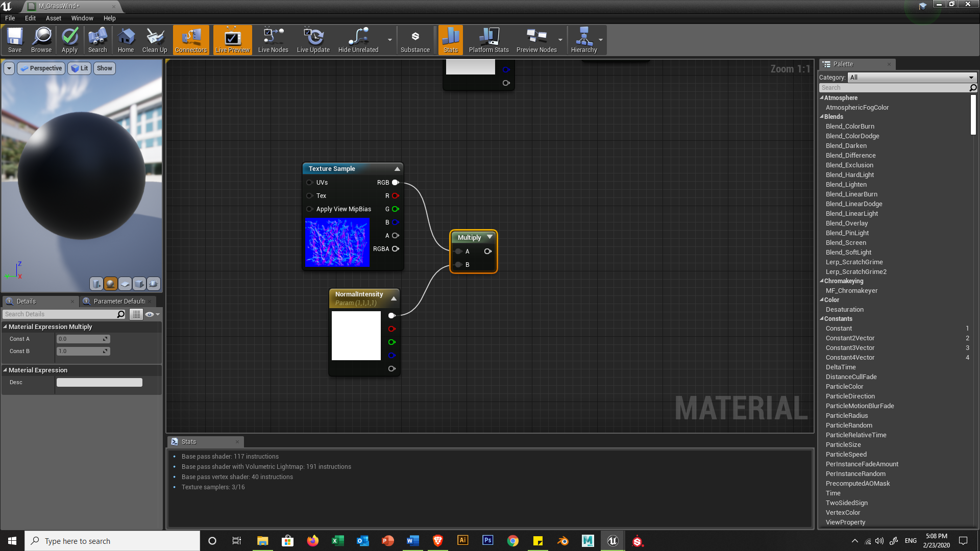Open the Palette Category dropdown

coord(912,78)
